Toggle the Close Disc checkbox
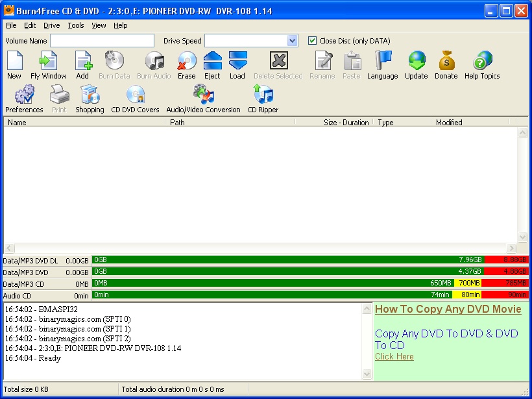 312,41
